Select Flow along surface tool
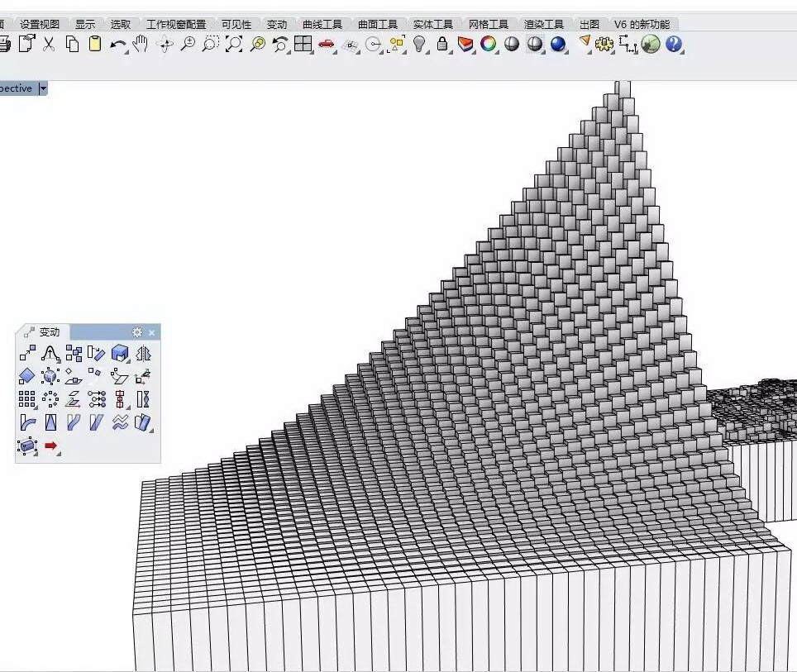The width and height of the screenshot is (797, 672). point(143,422)
